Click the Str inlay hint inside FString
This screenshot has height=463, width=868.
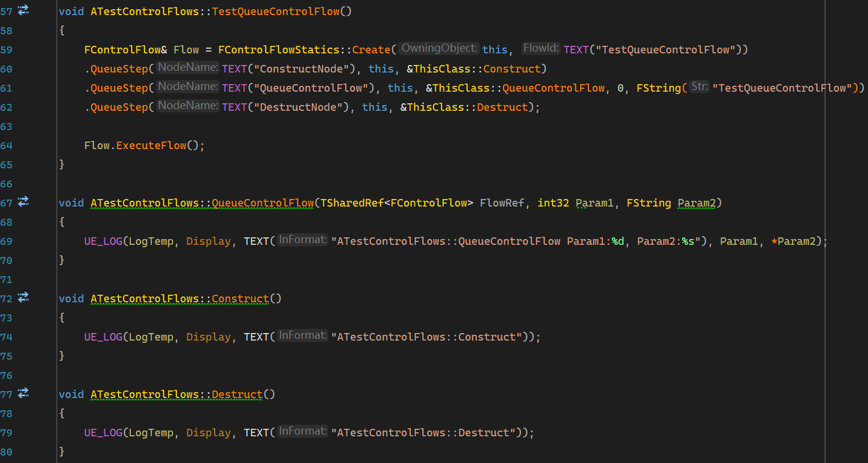tap(699, 87)
